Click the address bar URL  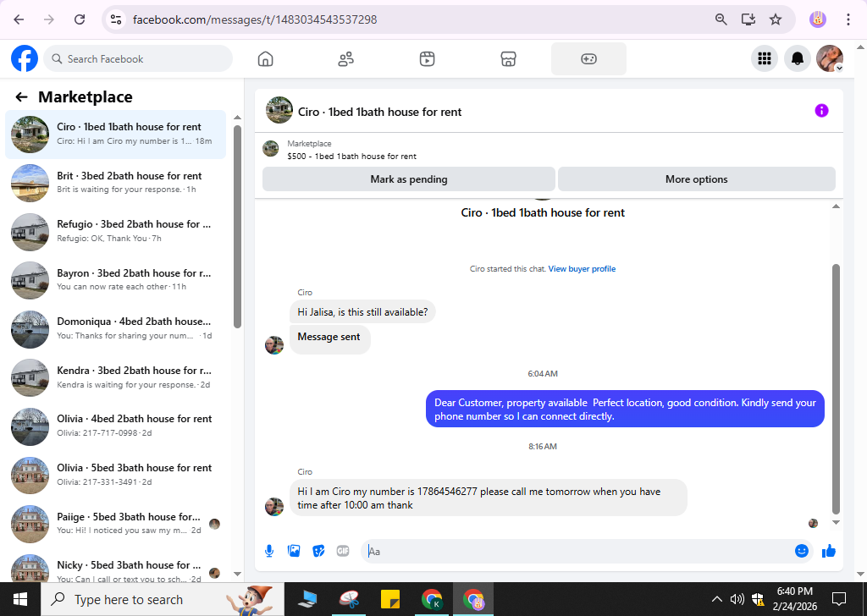(x=255, y=19)
